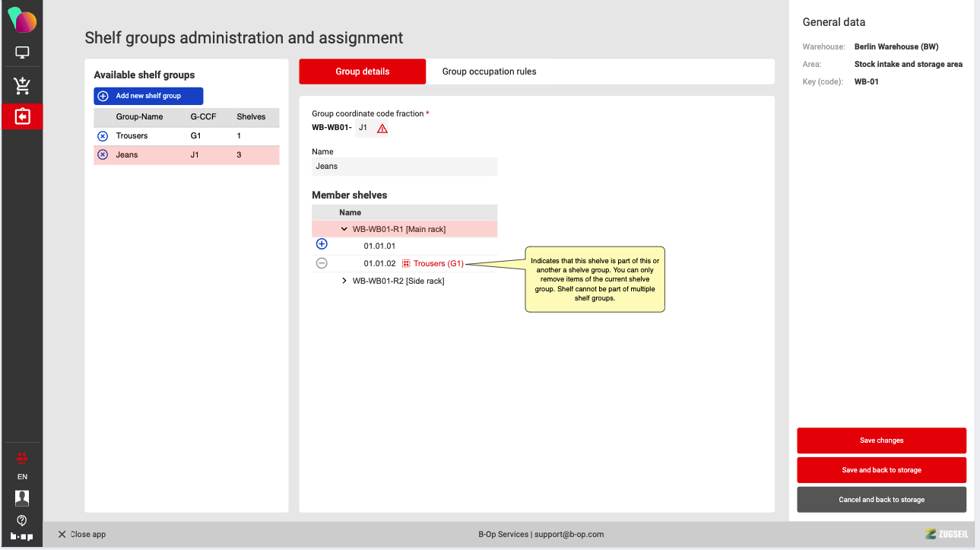Remove the Jeans shelf group

click(103, 155)
